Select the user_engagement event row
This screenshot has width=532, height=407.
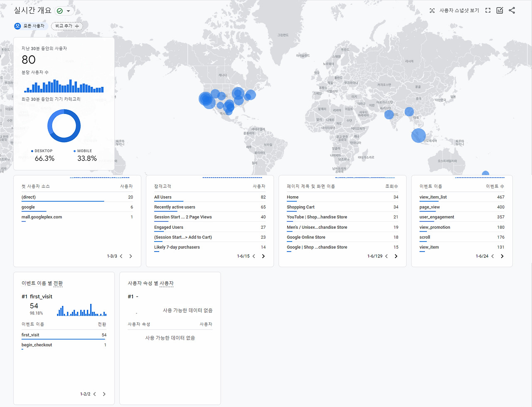coord(462,217)
